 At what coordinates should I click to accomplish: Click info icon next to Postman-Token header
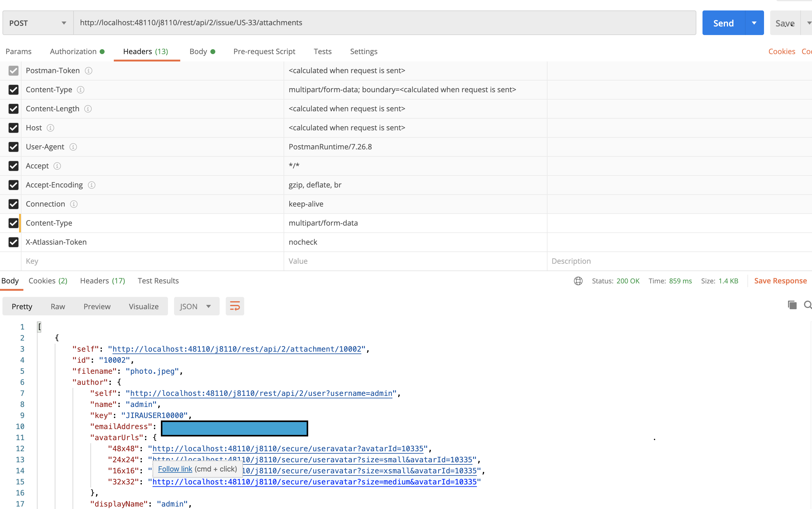click(x=89, y=71)
